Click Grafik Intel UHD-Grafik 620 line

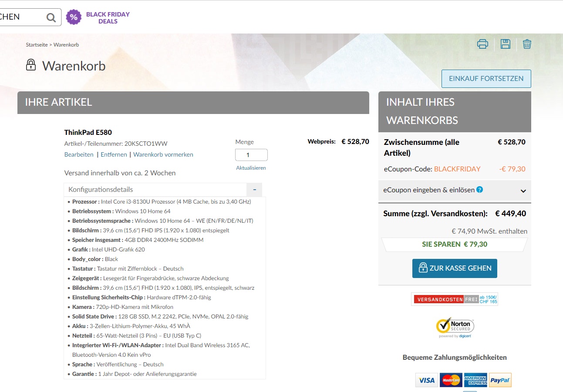(108, 249)
